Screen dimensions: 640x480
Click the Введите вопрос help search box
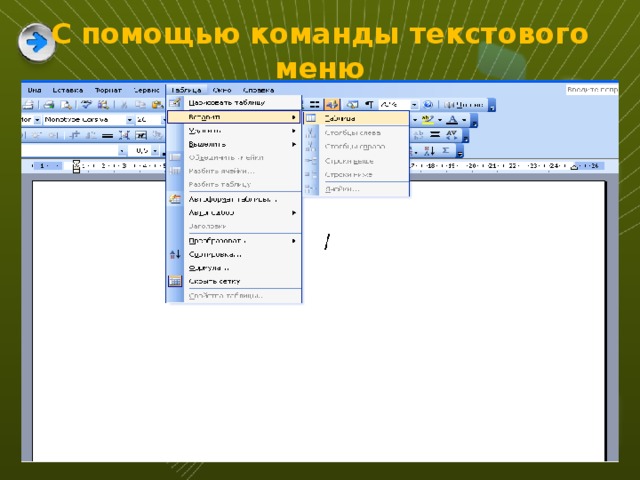point(592,90)
